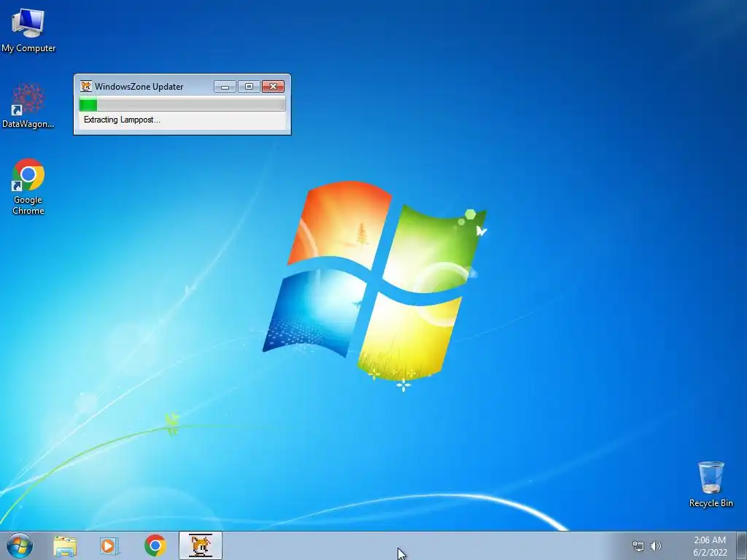
Task: Launch Windows Media Player from the taskbar
Action: pyautogui.click(x=109, y=546)
